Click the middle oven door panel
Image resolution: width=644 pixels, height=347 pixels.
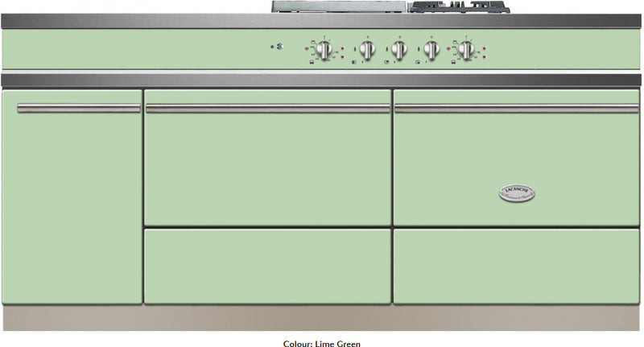coord(267,158)
